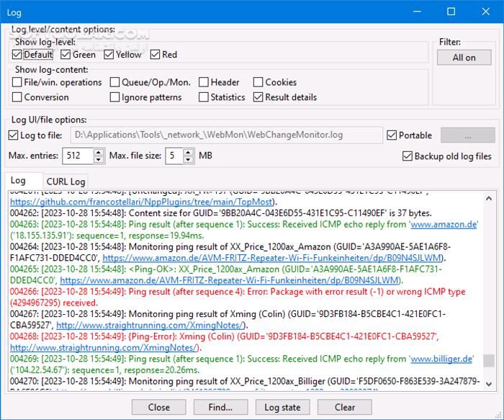Check the Statistics checkbox
The image size is (504, 420).
coord(204,97)
